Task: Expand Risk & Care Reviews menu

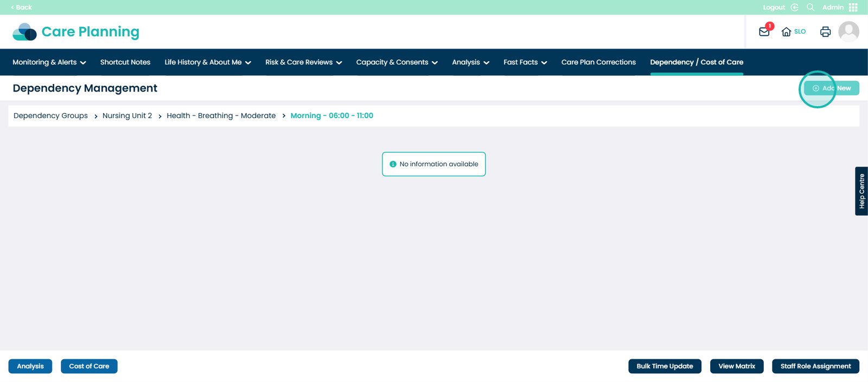Action: click(x=303, y=62)
